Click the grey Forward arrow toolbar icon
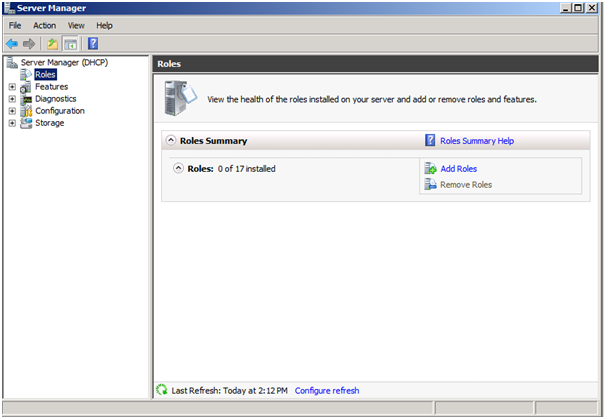 click(x=29, y=44)
